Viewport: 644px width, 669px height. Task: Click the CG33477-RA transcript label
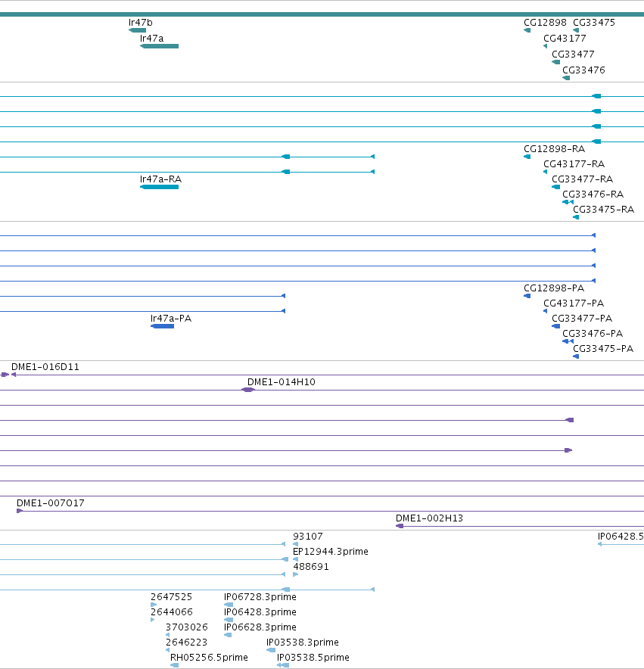582,179
